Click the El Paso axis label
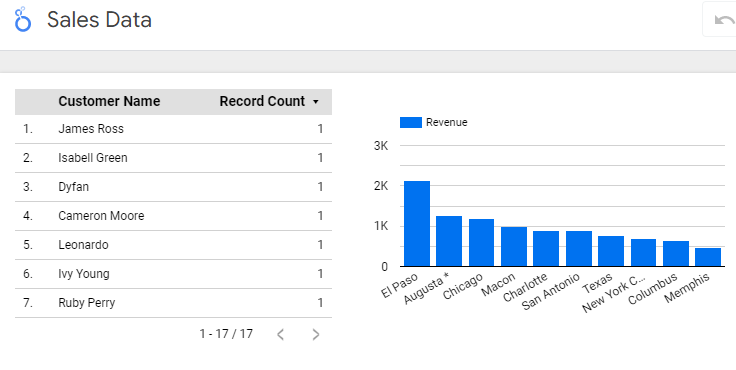The width and height of the screenshot is (736, 370). (399, 286)
